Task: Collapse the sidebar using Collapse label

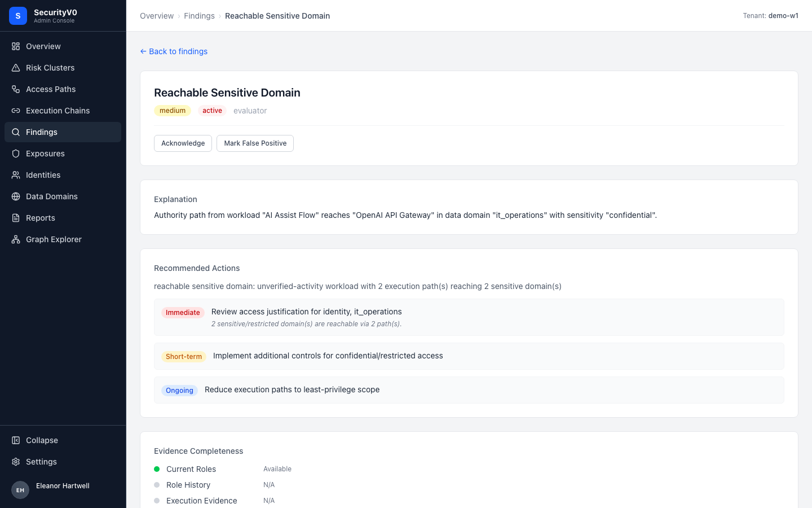Action: click(x=42, y=440)
